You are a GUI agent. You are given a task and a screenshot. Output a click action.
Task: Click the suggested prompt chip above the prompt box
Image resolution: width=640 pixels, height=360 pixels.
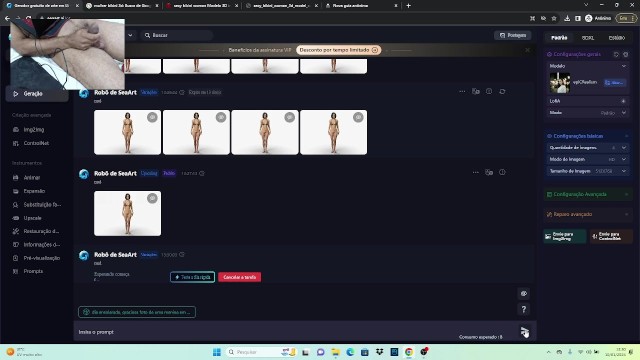(137, 312)
